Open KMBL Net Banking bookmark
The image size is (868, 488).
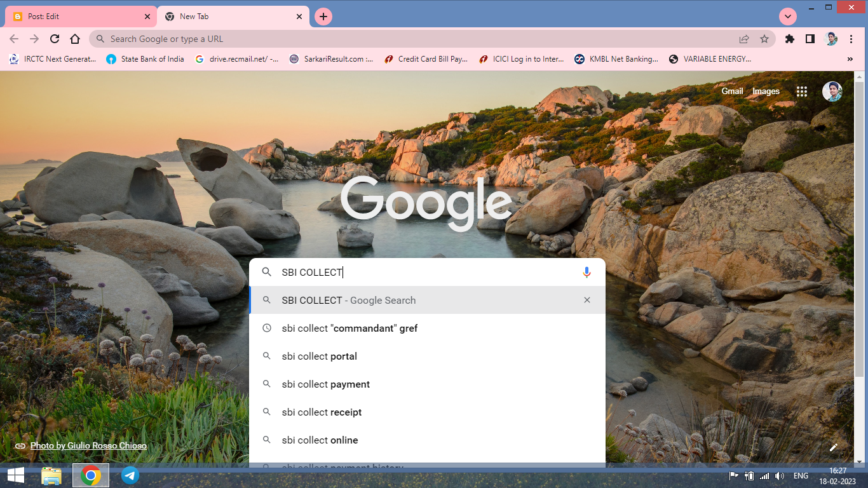coord(616,59)
